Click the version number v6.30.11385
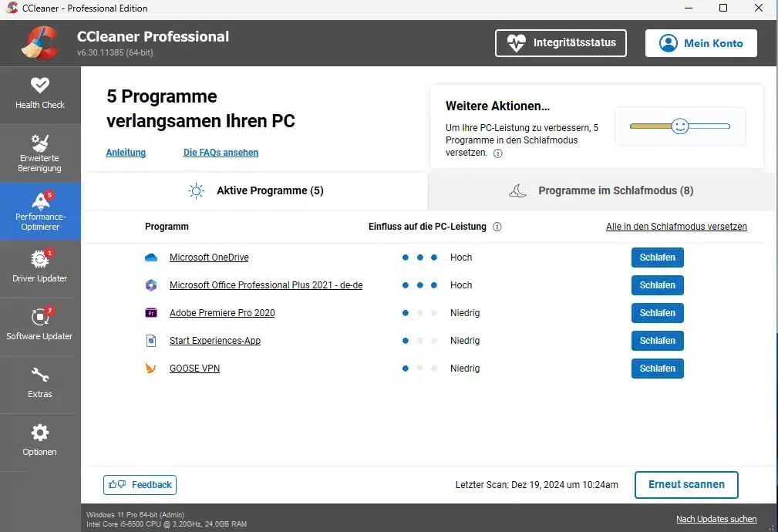 point(115,52)
